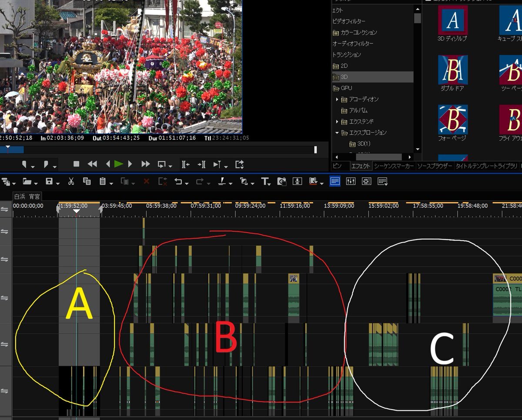This screenshot has width=522, height=420.
Task: Click the Export filmstrip icon in timeline toolbar
Action: point(313,182)
